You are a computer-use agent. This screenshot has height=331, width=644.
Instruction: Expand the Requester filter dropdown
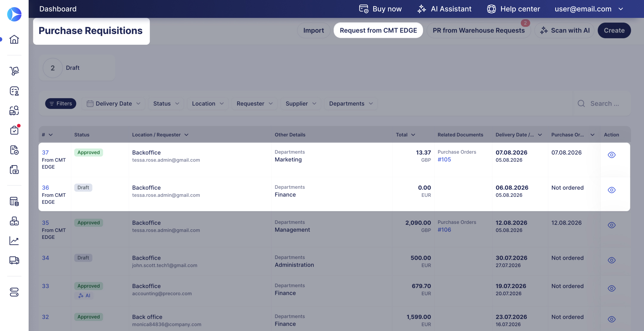pos(255,103)
